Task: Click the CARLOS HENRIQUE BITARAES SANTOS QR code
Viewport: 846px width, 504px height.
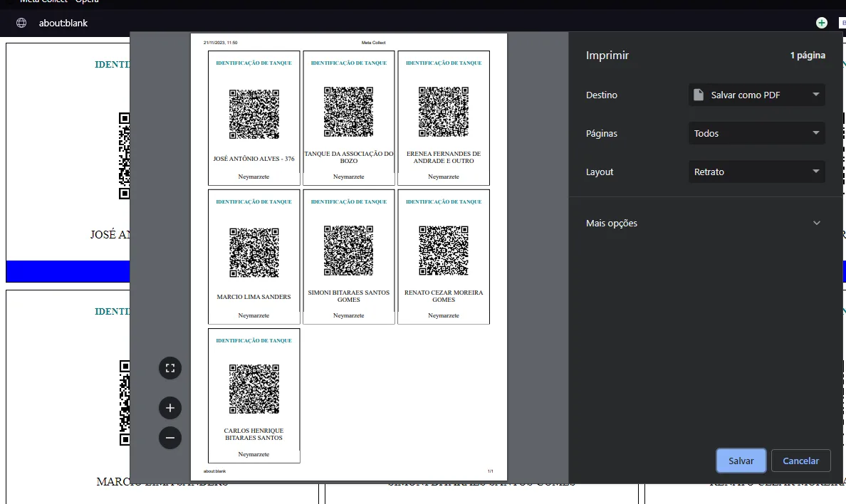Action: coord(254,389)
